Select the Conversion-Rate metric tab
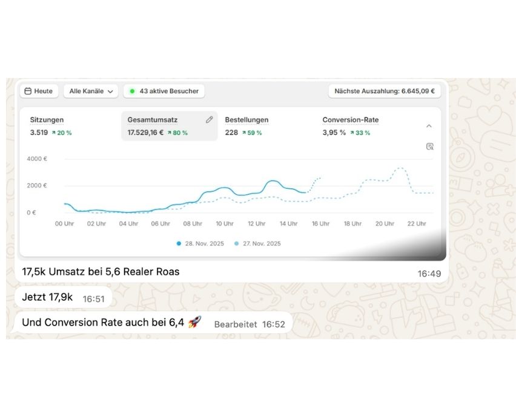Image resolution: width=516 pixels, height=420 pixels. tap(363, 126)
